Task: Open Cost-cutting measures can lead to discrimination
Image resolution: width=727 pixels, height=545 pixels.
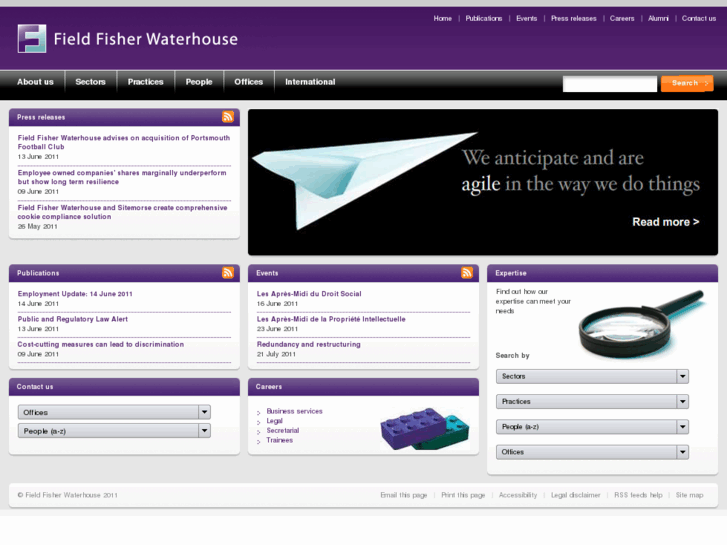Action: pyautogui.click(x=101, y=344)
